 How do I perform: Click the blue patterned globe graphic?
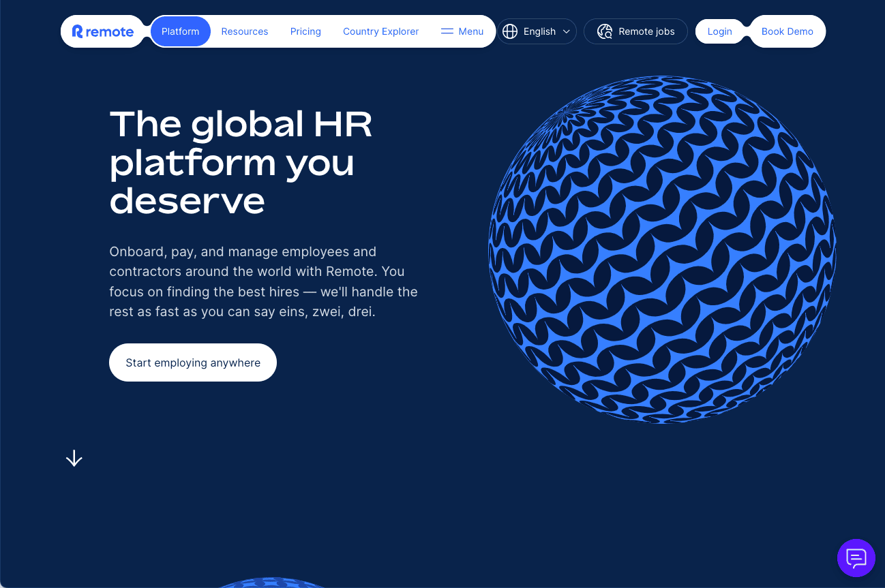click(x=662, y=249)
